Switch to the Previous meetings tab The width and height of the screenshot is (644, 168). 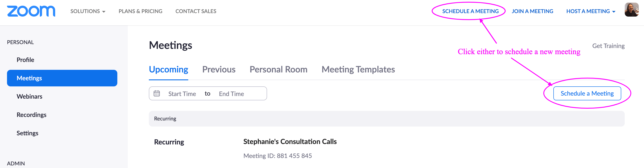[218, 70]
